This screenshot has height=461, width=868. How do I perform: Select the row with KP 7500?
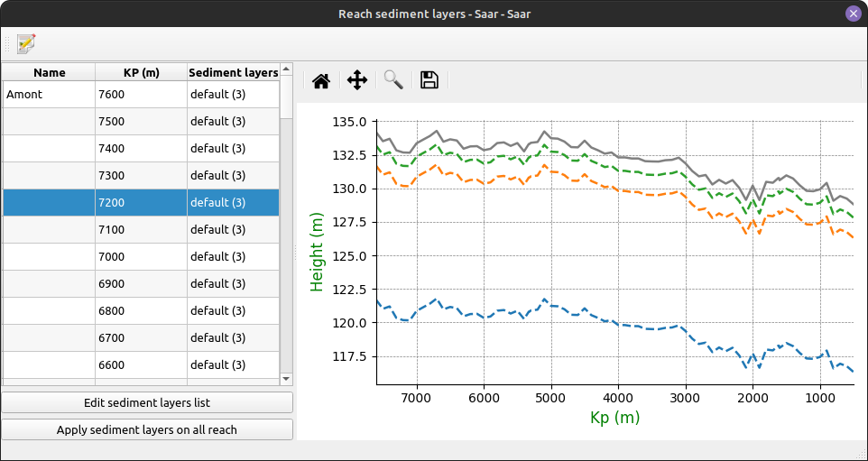pyautogui.click(x=141, y=121)
